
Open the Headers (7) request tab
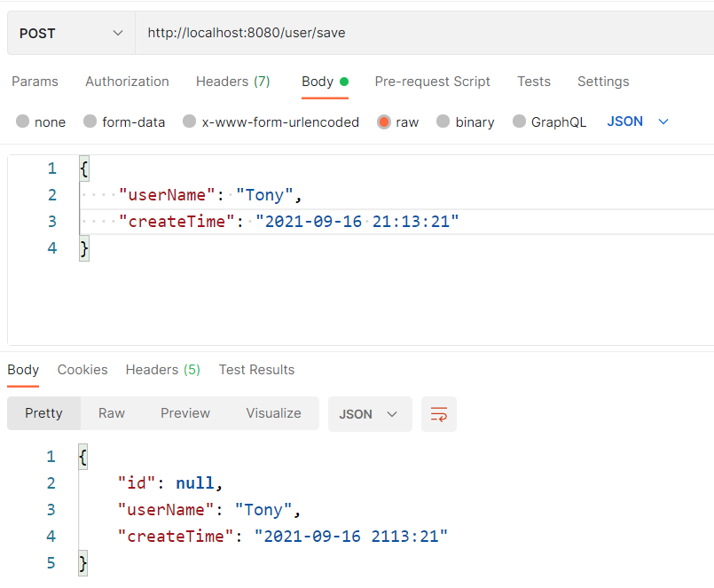[x=232, y=81]
